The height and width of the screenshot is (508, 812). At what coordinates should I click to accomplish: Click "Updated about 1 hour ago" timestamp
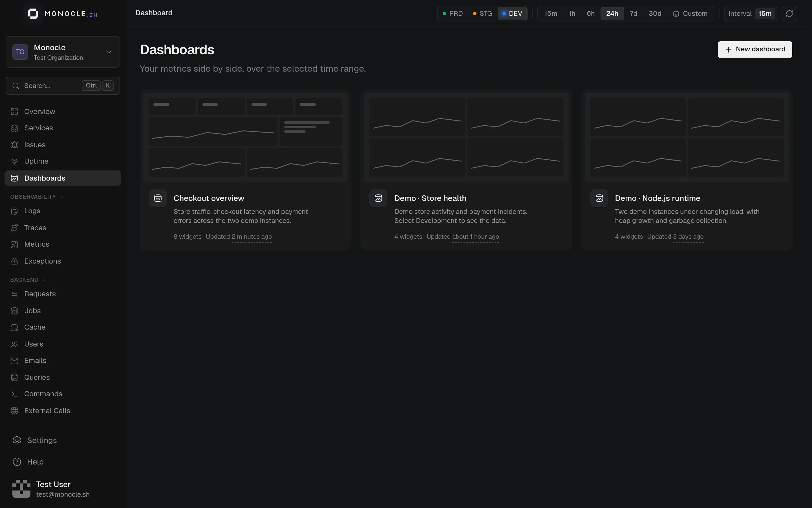click(x=463, y=237)
